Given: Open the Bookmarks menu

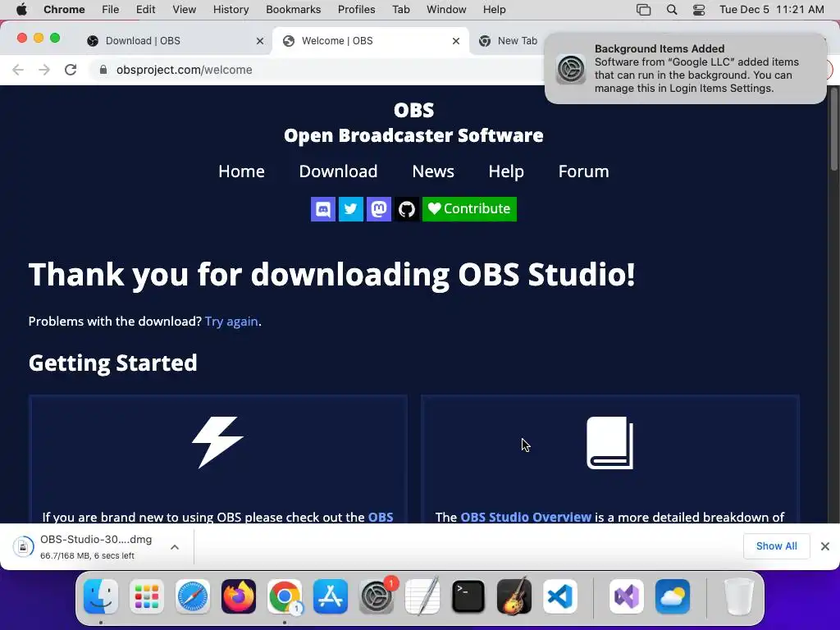Looking at the screenshot, I should [x=293, y=10].
